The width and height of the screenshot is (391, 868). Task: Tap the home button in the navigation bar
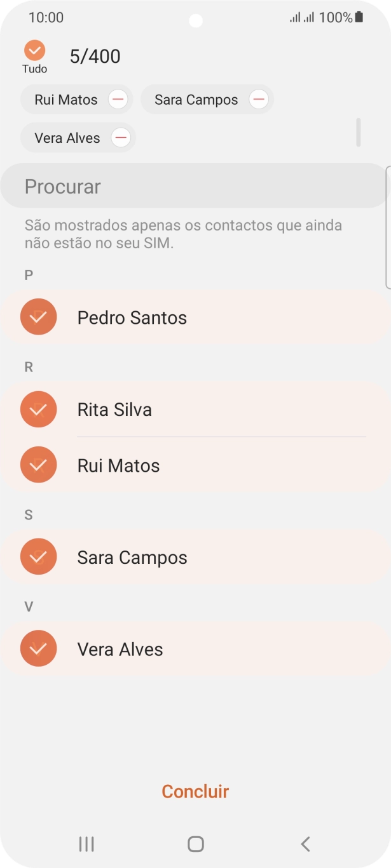click(x=195, y=844)
